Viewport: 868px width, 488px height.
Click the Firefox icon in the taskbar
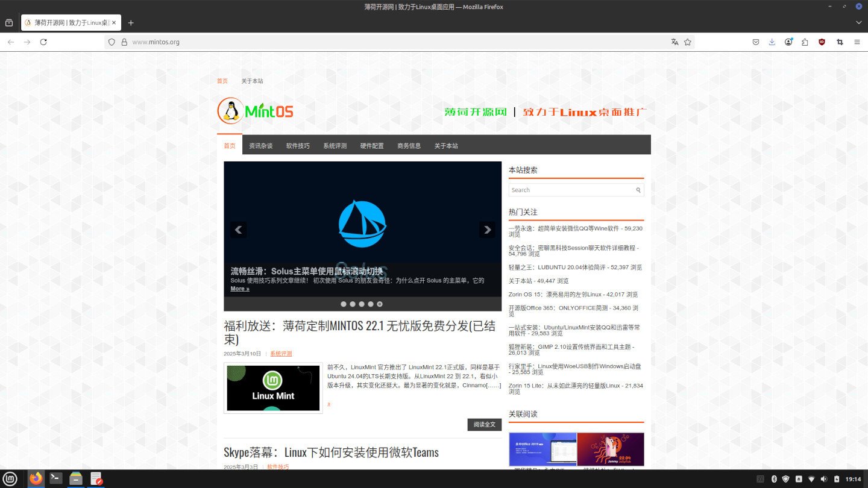pyautogui.click(x=36, y=479)
